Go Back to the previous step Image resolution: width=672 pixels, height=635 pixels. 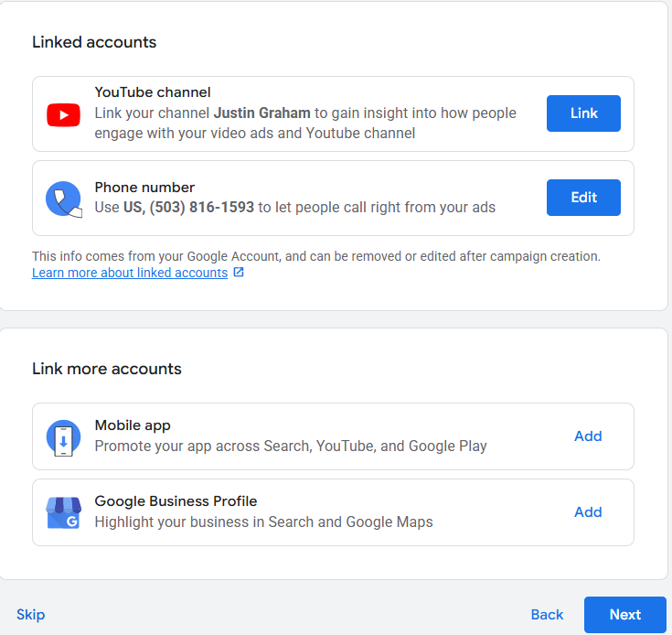pos(547,615)
